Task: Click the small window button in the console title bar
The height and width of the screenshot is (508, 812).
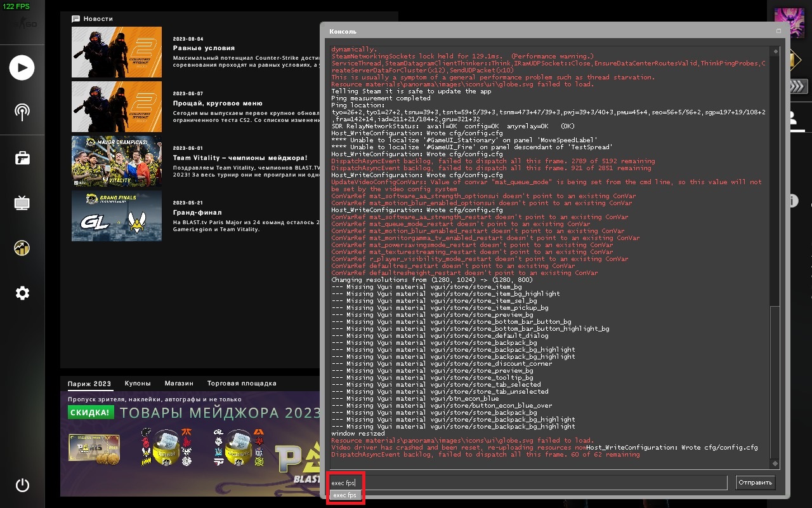Action: coord(778,30)
